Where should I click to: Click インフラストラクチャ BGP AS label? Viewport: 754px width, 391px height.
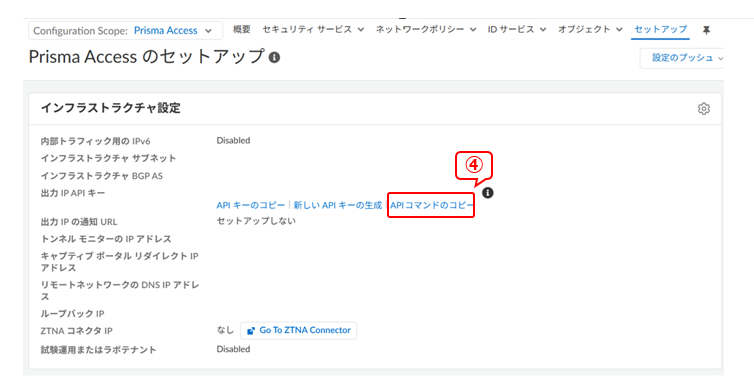[x=101, y=176]
